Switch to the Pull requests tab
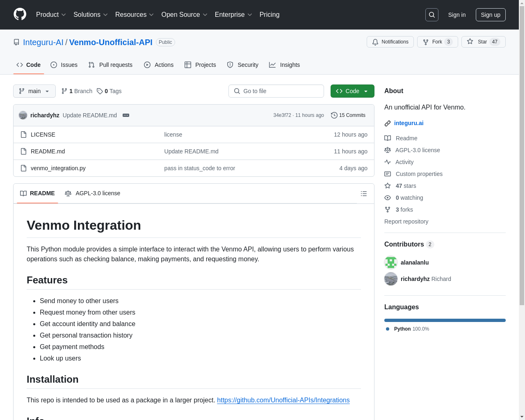 [110, 65]
